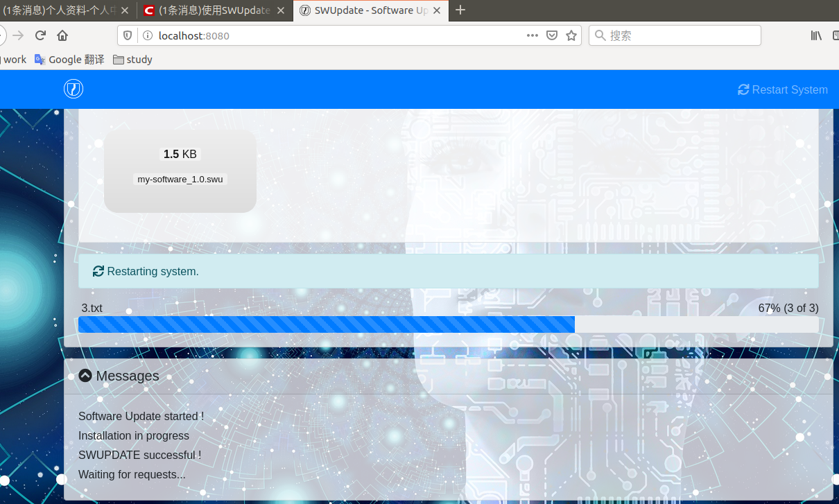This screenshot has width=839, height=504.
Task: Click 'Installation in progress' message
Action: [134, 435]
